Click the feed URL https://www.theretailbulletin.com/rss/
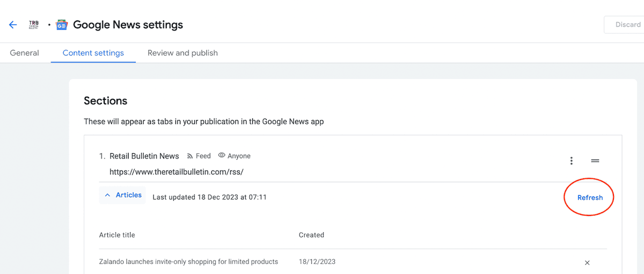644x274 pixels. 177,172
